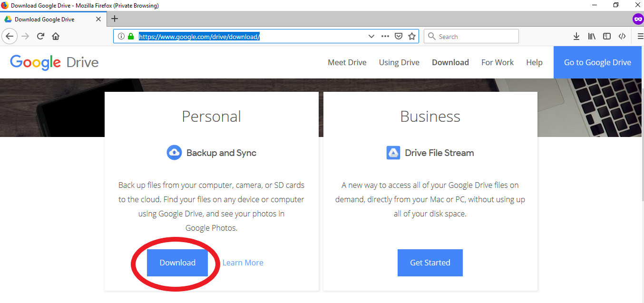This screenshot has height=303, width=644.
Task: Select the Download Google Drive tab
Action: (x=52, y=20)
